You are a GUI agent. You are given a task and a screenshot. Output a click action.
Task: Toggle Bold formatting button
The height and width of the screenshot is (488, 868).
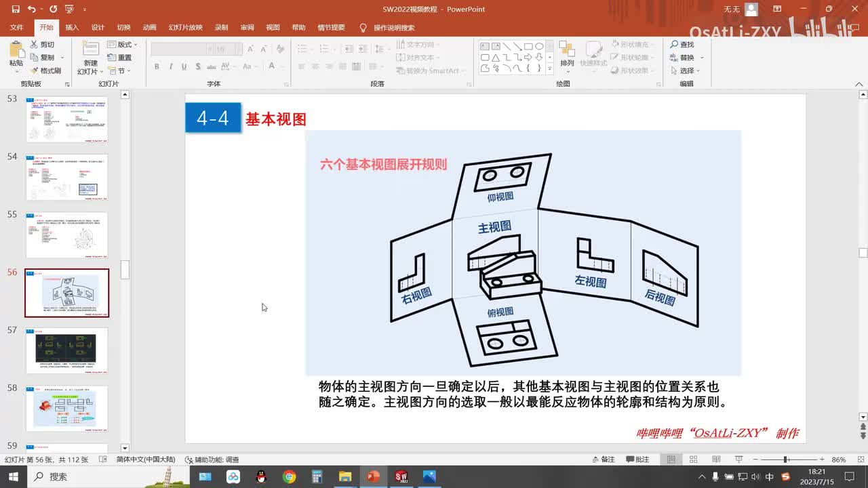point(157,66)
